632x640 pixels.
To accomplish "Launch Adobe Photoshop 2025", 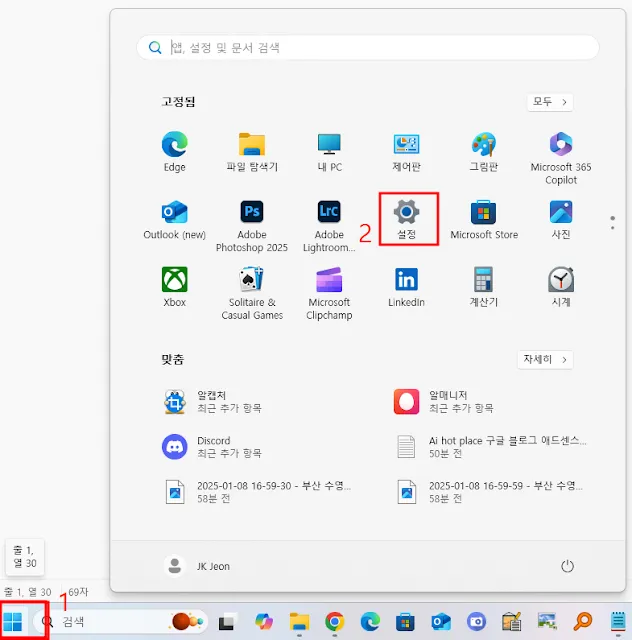I will [252, 226].
